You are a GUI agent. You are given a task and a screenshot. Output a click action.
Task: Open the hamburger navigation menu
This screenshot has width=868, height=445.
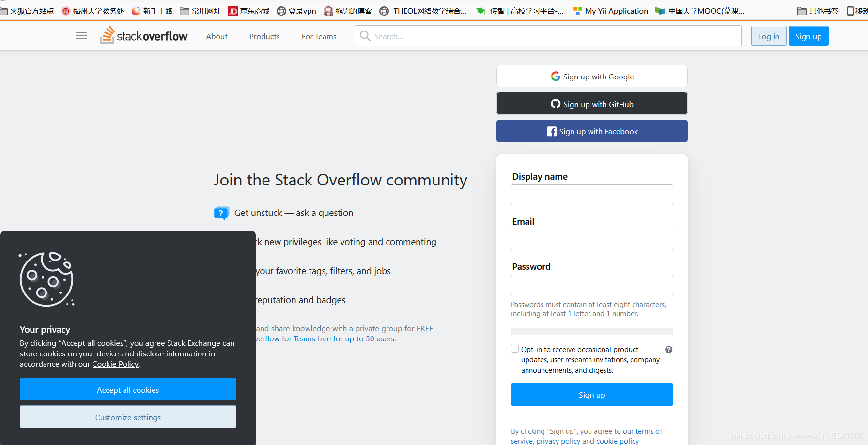[81, 36]
